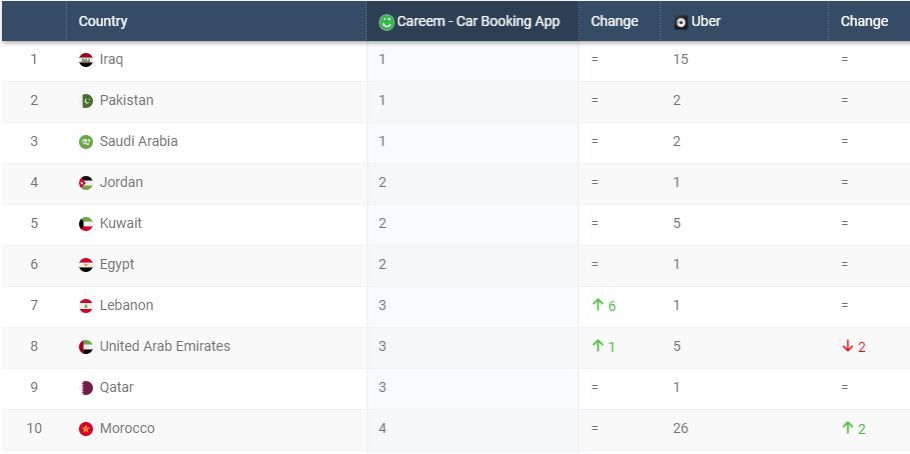
Task: Click the Change header next to Careem
Action: 614,21
